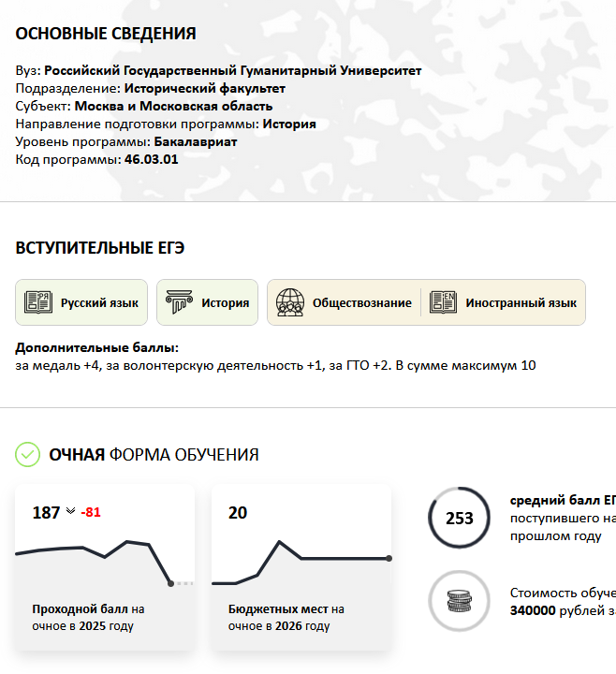The height and width of the screenshot is (674, 616).
Task: Click the program code 46.03.01
Action: click(152, 159)
